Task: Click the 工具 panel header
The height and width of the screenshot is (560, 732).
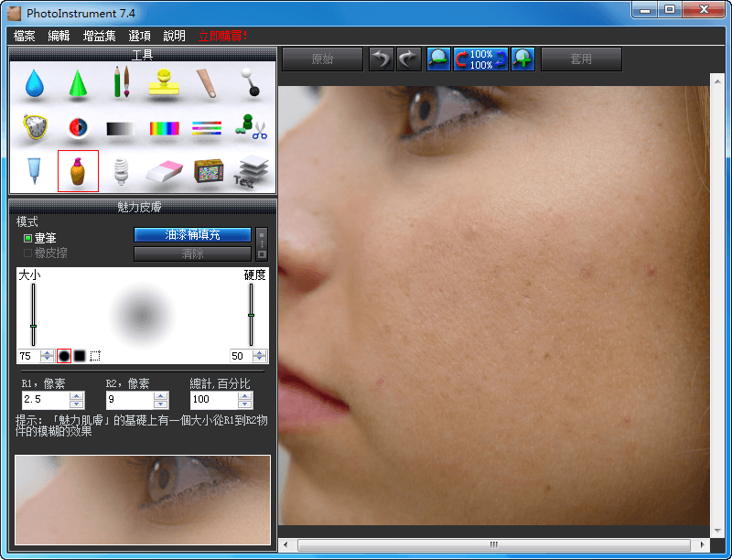Action: (x=143, y=55)
